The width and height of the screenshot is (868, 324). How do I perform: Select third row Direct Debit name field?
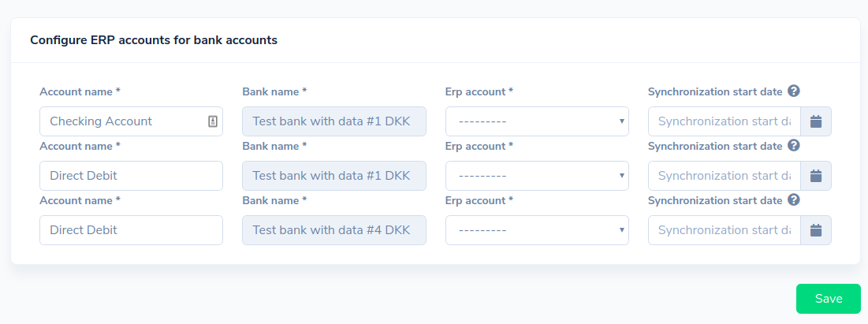[x=131, y=230]
